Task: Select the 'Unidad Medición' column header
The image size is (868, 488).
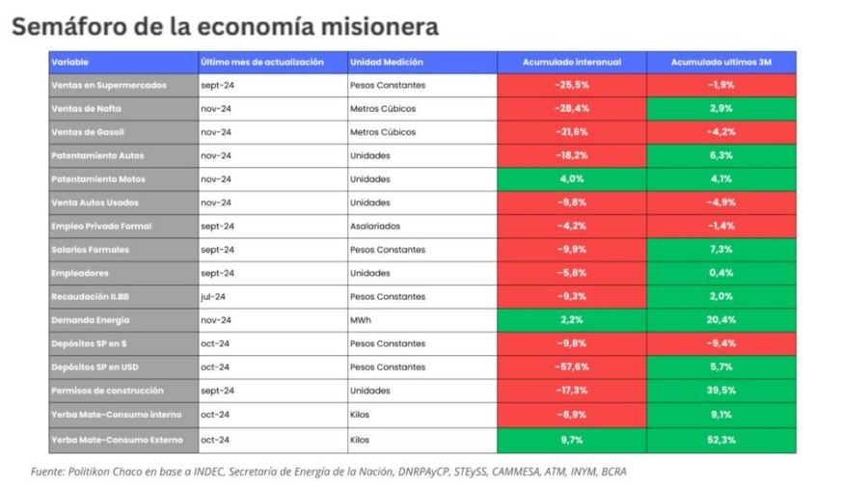Action: [387, 62]
